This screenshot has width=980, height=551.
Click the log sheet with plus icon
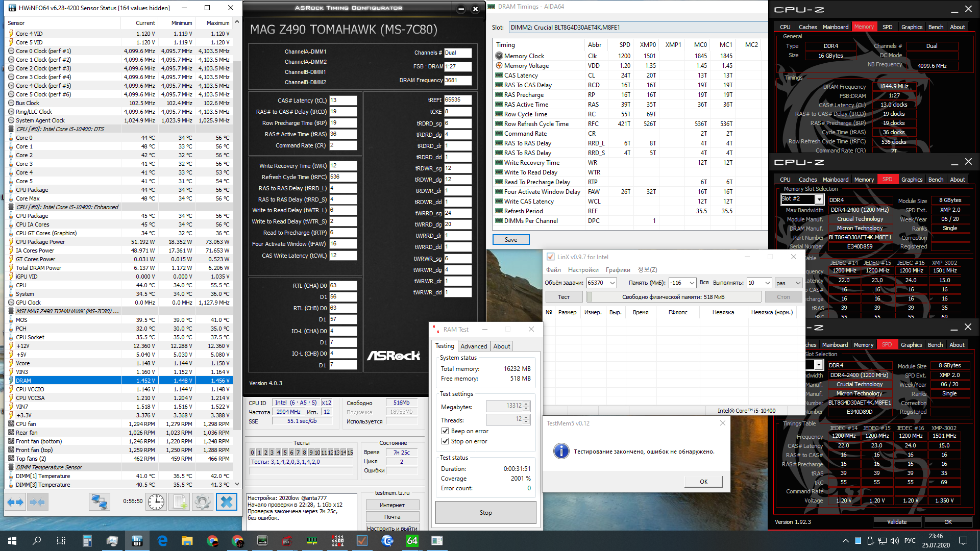click(x=180, y=502)
